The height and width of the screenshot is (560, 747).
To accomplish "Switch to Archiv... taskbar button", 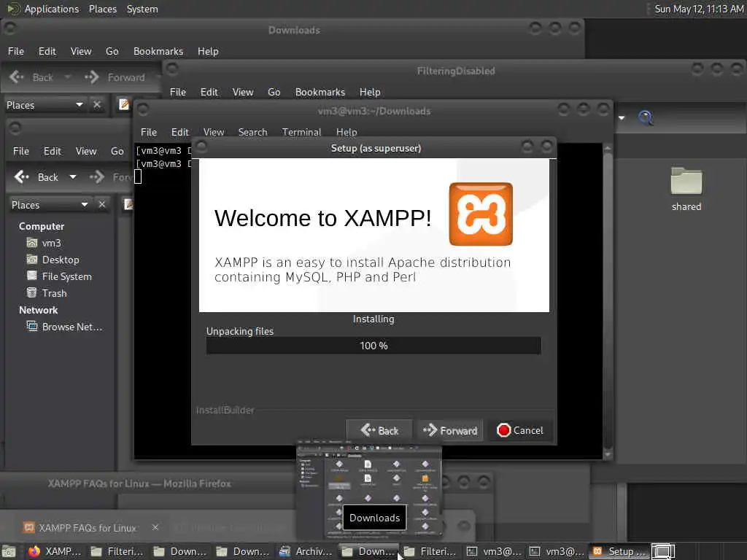I will (x=306, y=551).
